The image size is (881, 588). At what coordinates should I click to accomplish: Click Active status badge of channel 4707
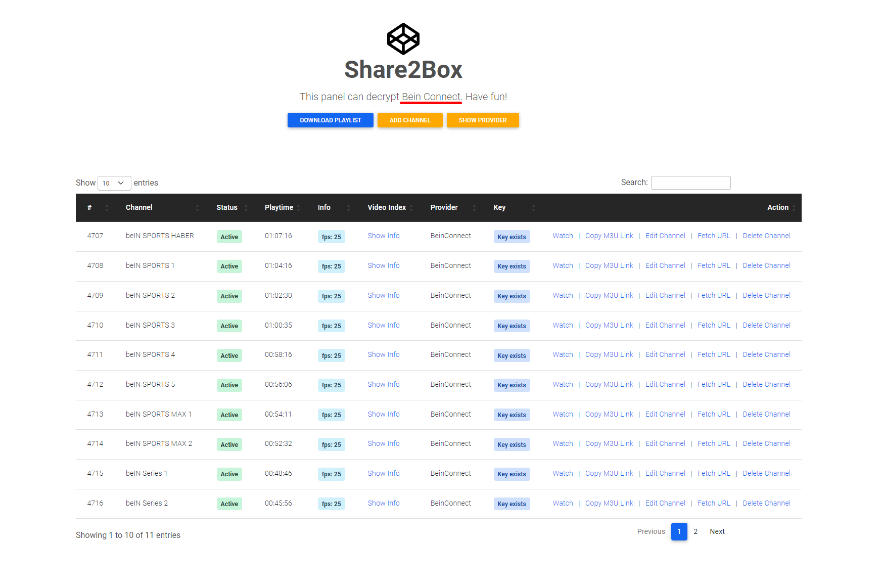point(229,237)
